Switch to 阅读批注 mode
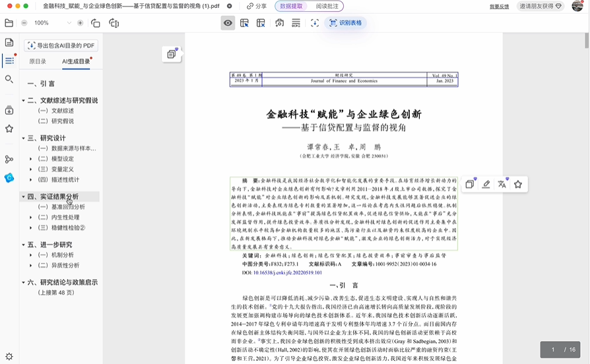Screen dimensions: 590x364 coord(327,6)
